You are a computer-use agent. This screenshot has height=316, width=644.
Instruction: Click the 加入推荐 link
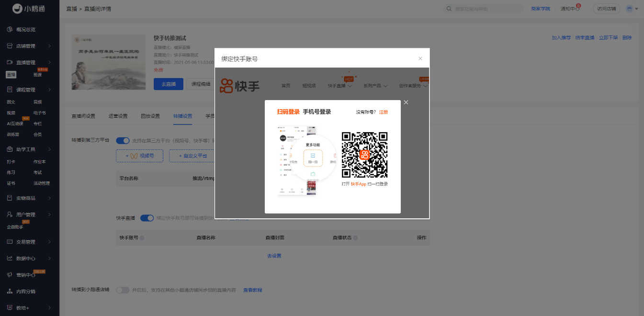[x=561, y=37]
